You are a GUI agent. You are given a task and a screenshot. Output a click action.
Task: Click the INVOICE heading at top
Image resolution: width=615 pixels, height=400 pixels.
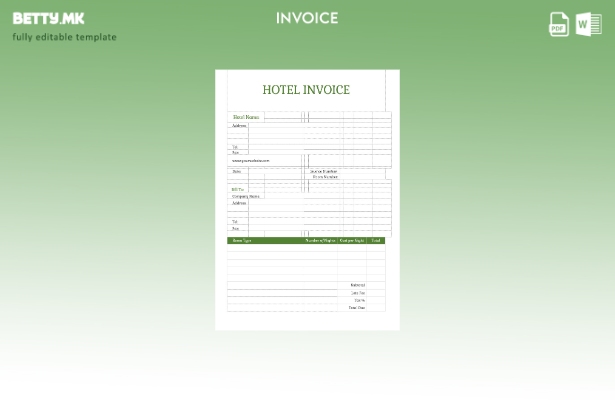point(307,18)
